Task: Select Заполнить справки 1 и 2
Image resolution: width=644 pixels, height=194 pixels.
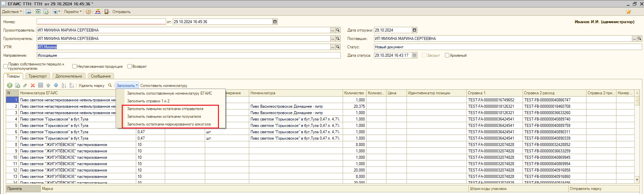Action: coord(148,101)
